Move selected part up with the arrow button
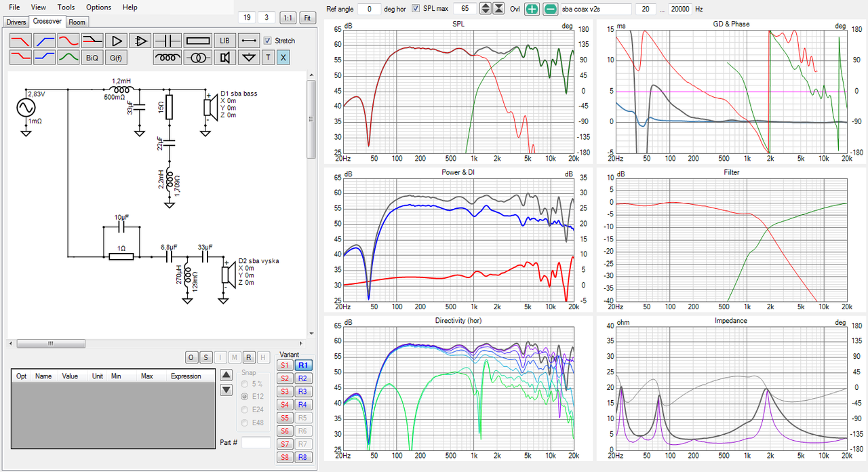This screenshot has width=868, height=472. (226, 375)
